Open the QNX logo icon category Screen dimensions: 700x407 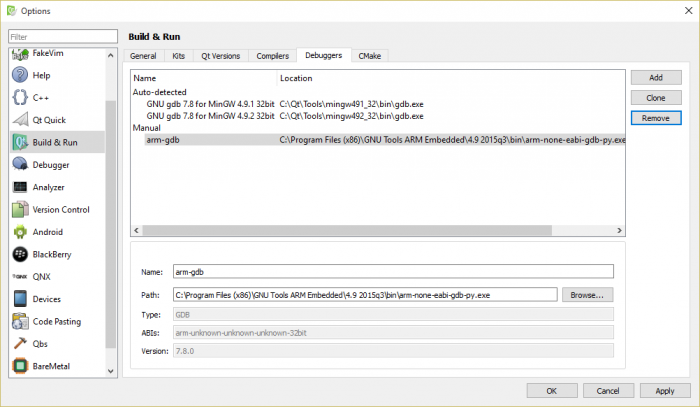coord(20,277)
